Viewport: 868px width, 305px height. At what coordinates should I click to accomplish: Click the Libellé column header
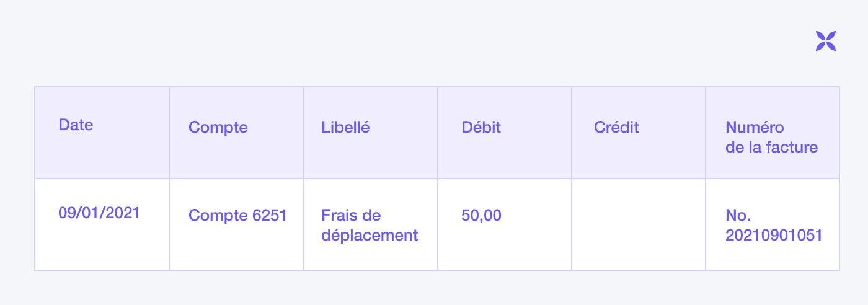coord(345,127)
